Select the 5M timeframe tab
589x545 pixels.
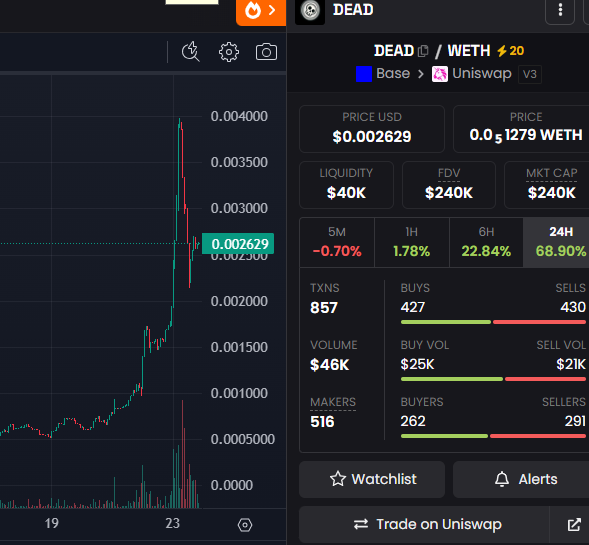[337, 242]
